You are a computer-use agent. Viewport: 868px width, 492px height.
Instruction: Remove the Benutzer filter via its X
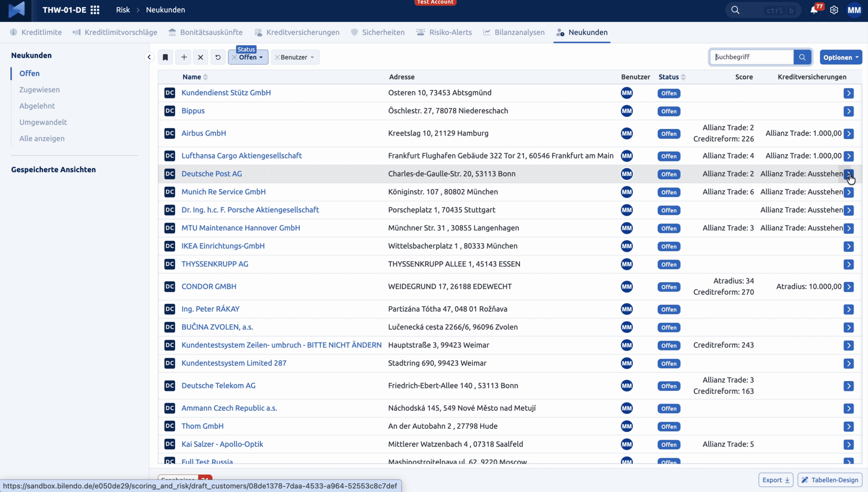tap(277, 57)
